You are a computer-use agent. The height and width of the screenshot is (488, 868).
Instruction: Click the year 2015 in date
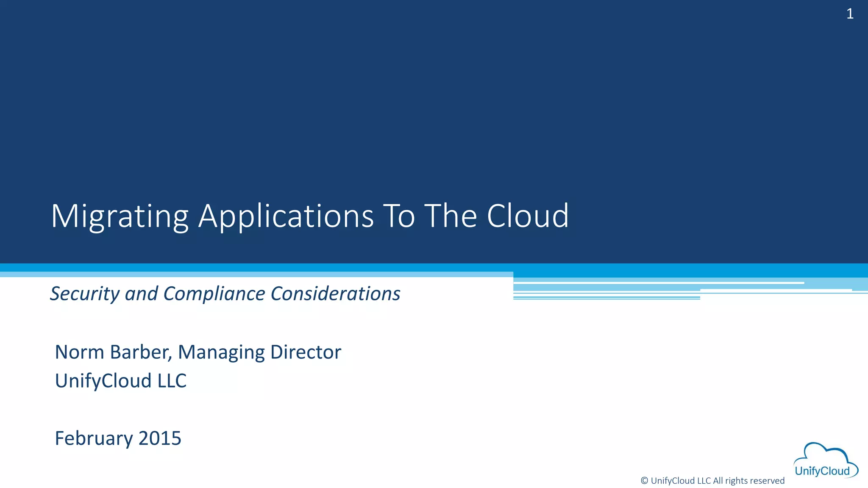(x=160, y=438)
